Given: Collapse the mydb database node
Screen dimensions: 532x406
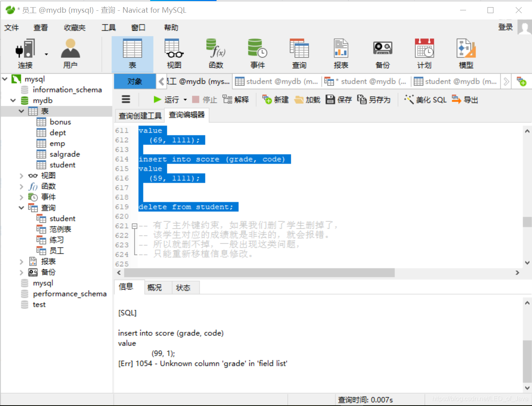Looking at the screenshot, I should pyautogui.click(x=13, y=101).
